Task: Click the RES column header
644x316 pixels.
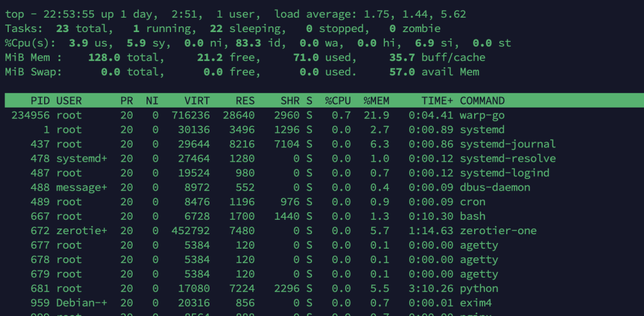Action: (x=245, y=101)
